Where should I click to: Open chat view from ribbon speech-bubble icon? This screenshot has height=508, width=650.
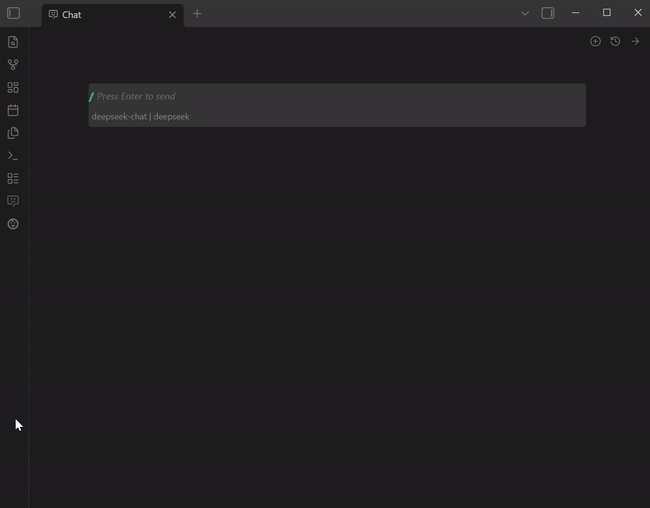(x=13, y=201)
